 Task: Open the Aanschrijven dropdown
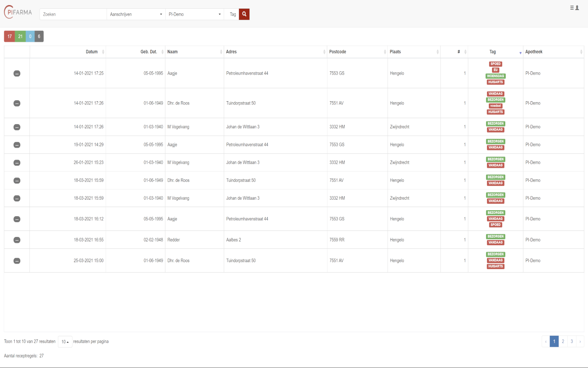pyautogui.click(x=136, y=14)
